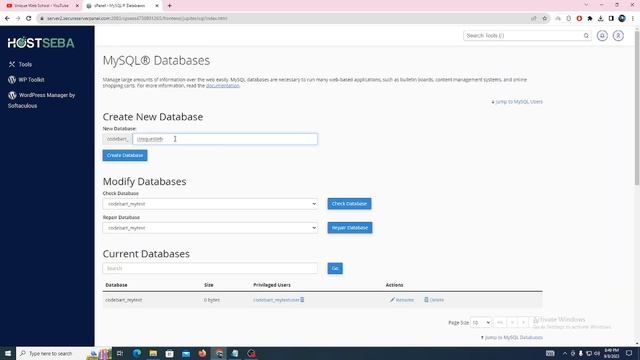Launch Microsoft Edge from the taskbar
640x360 pixels.
point(137,353)
